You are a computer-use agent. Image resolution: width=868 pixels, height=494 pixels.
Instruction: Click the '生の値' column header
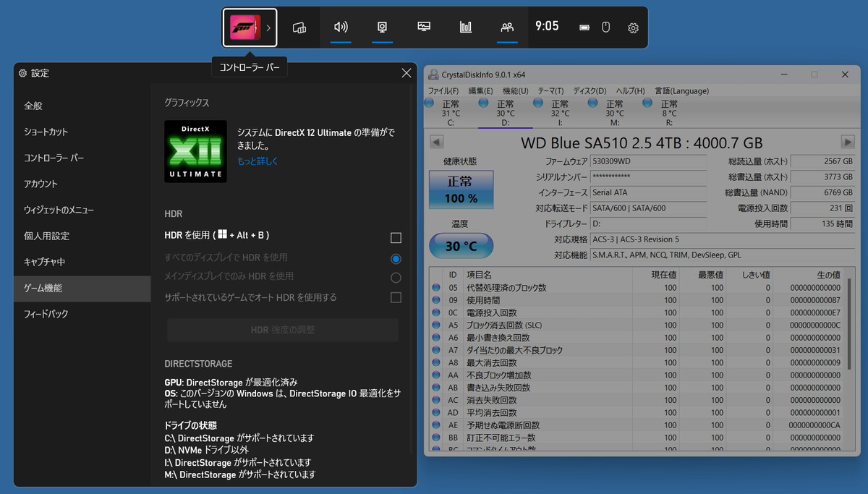coord(808,275)
